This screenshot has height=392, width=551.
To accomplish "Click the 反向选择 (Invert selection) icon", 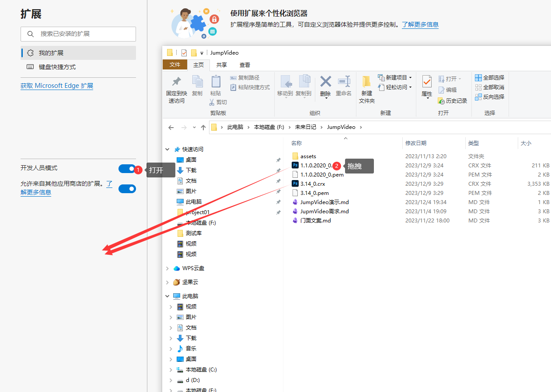I will click(491, 97).
